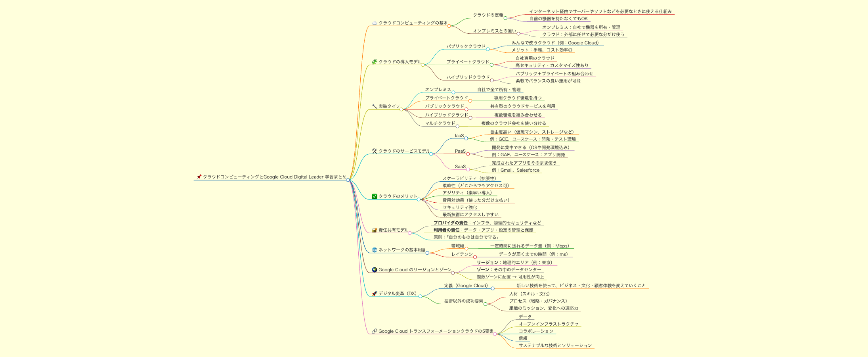Click the text 柔軟でバランスの良い運用が可能
The width and height of the screenshot is (868, 357).
point(548,81)
